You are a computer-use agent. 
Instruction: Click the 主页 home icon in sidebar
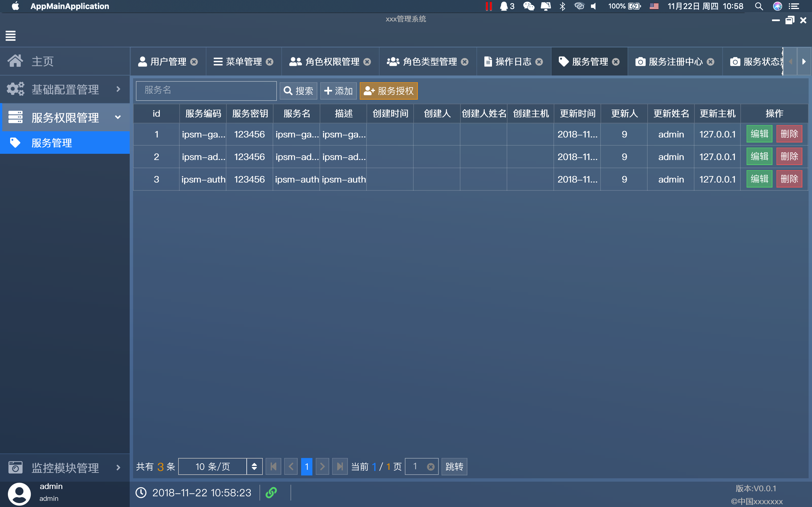[16, 61]
